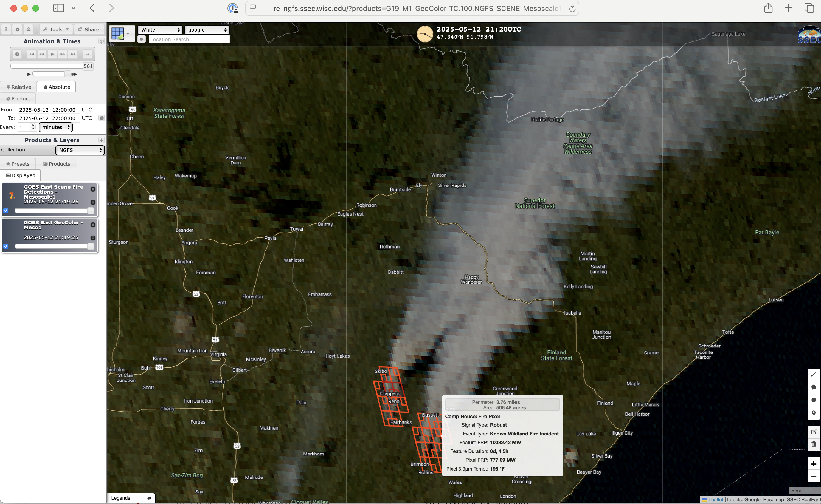
Task: Click the Location Search field
Action: click(189, 39)
